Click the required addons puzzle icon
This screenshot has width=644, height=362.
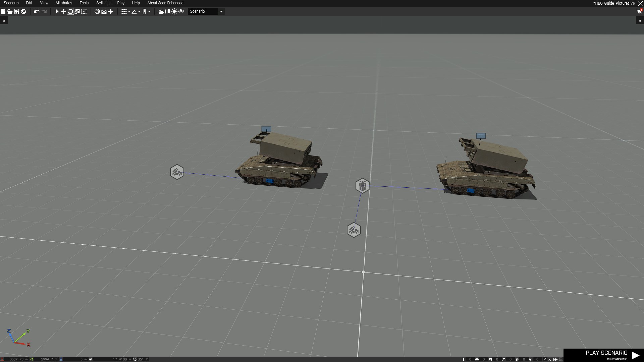555,359
